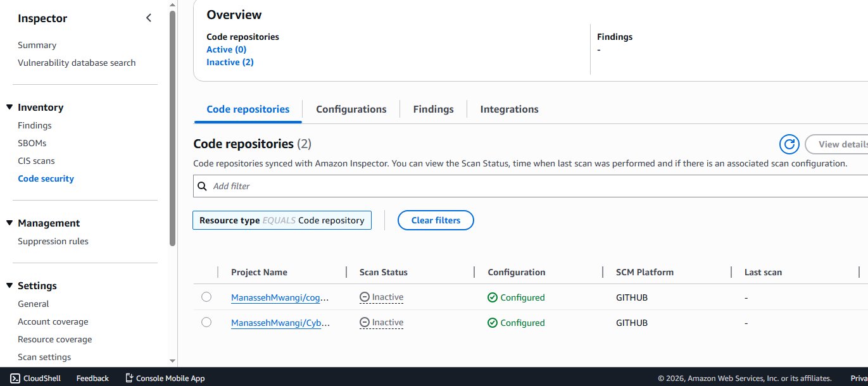Open Findings under Inventory in the sidebar

35,125
